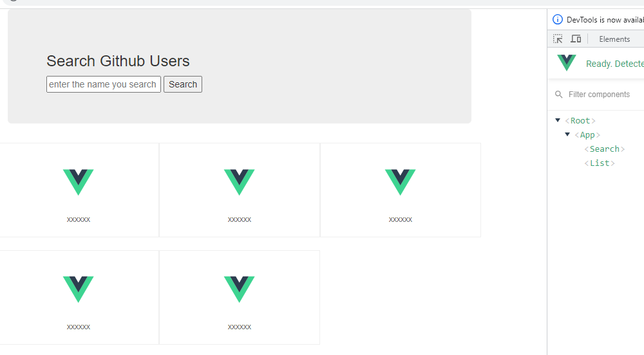This screenshot has width=644, height=355.
Task: Click the DevTools info notification icon
Action: (x=557, y=19)
